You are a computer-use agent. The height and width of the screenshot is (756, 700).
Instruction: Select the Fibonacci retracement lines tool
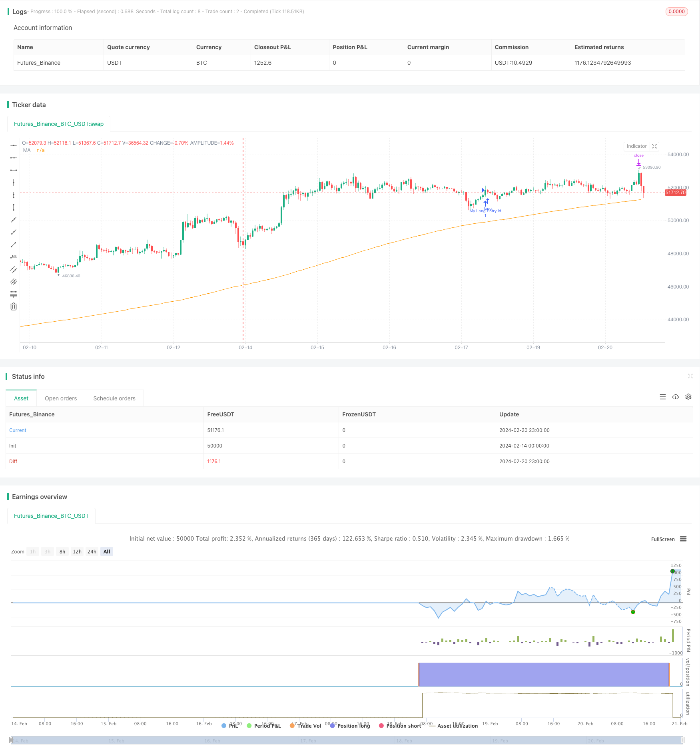coord(14,294)
